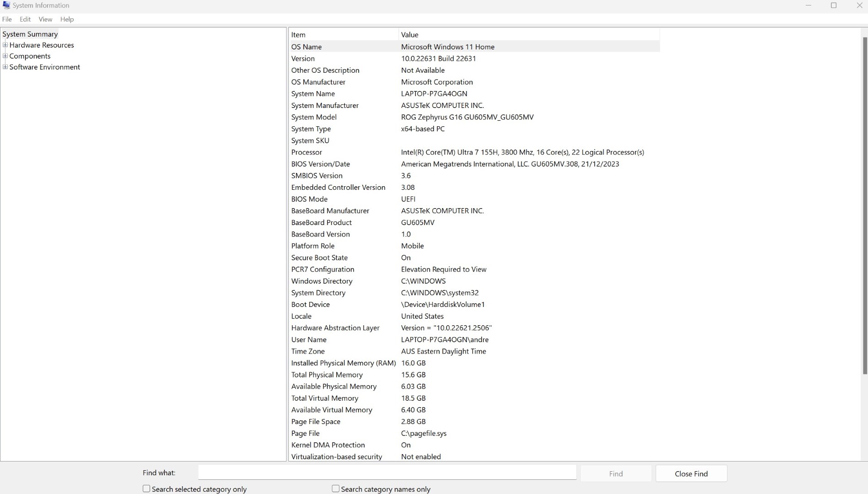The height and width of the screenshot is (494, 868).
Task: Select the Components tree item
Action: [30, 56]
